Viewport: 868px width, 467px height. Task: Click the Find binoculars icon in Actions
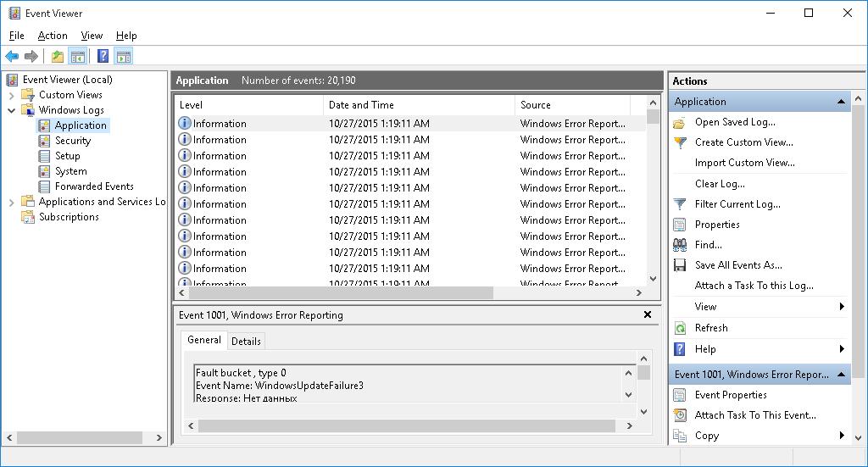[x=680, y=245]
